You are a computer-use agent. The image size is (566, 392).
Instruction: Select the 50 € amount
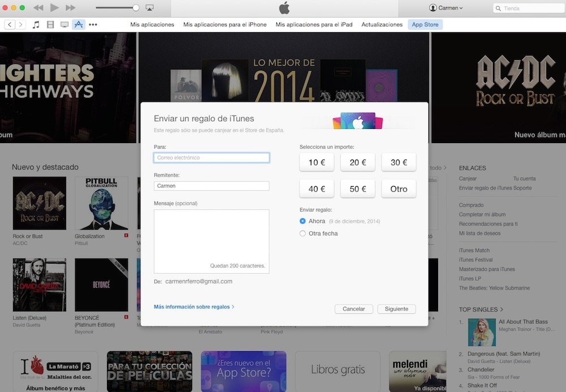pyautogui.click(x=358, y=188)
